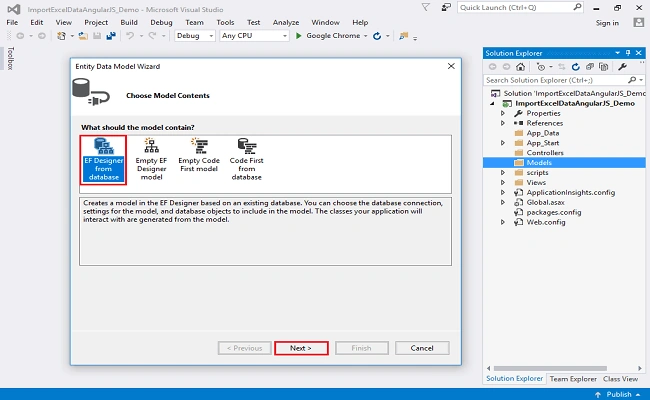Close the Entity Data Model Wizard
The width and height of the screenshot is (650, 400).
(x=451, y=66)
